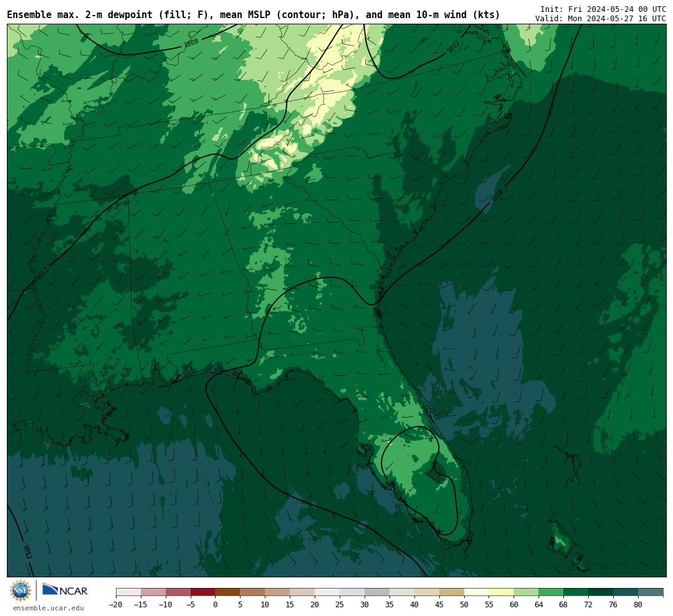Click the 1008 contour label
The image size is (673, 616).
(x=191, y=42)
